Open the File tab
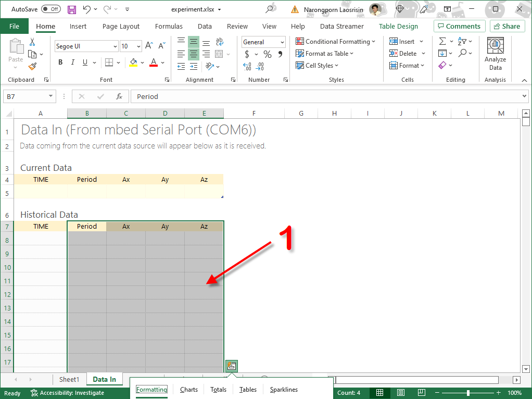 [x=14, y=26]
